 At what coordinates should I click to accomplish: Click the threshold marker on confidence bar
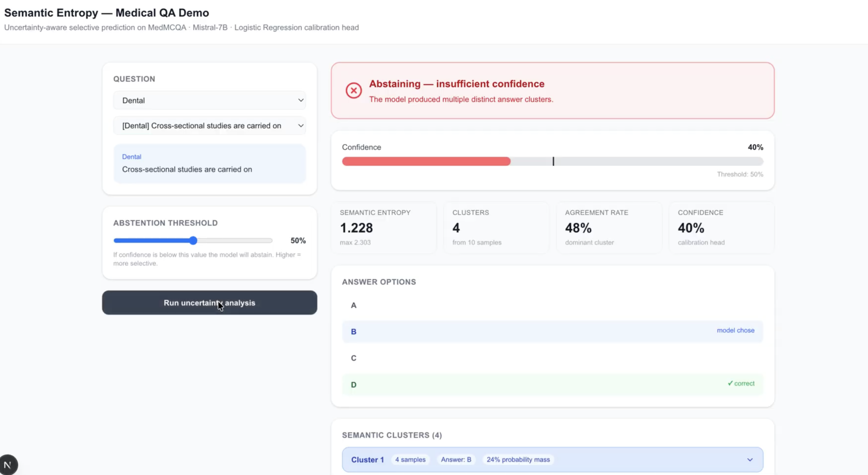pos(553,161)
